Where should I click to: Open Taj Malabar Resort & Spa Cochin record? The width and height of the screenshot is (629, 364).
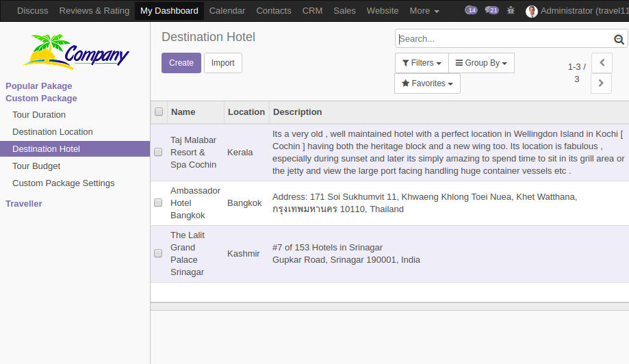tap(193, 153)
